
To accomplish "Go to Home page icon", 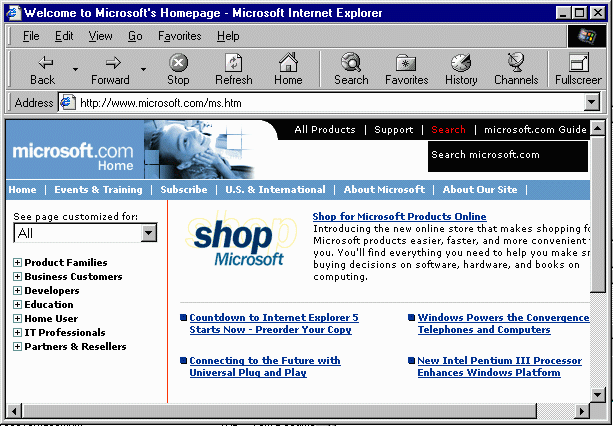I will (288, 62).
